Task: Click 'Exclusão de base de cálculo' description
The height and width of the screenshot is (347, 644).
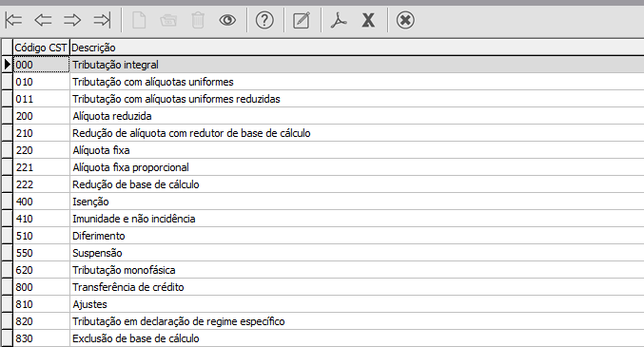Action: point(135,338)
